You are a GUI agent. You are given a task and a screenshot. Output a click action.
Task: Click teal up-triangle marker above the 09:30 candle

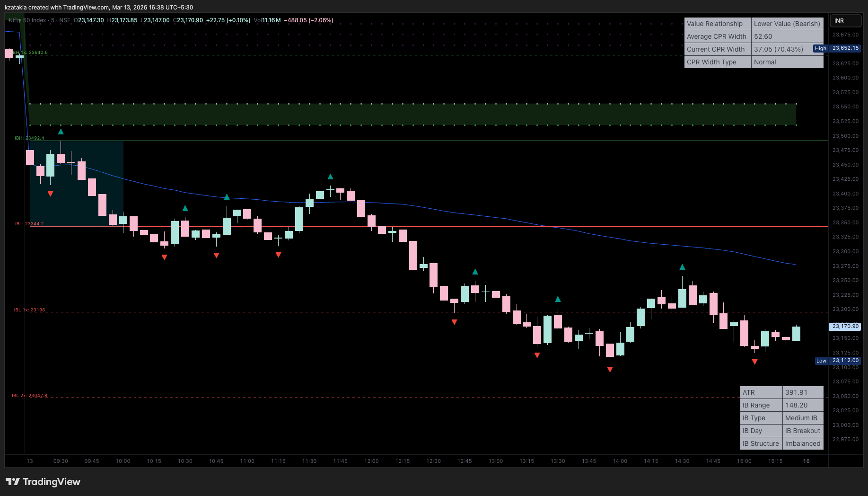pyautogui.click(x=61, y=132)
